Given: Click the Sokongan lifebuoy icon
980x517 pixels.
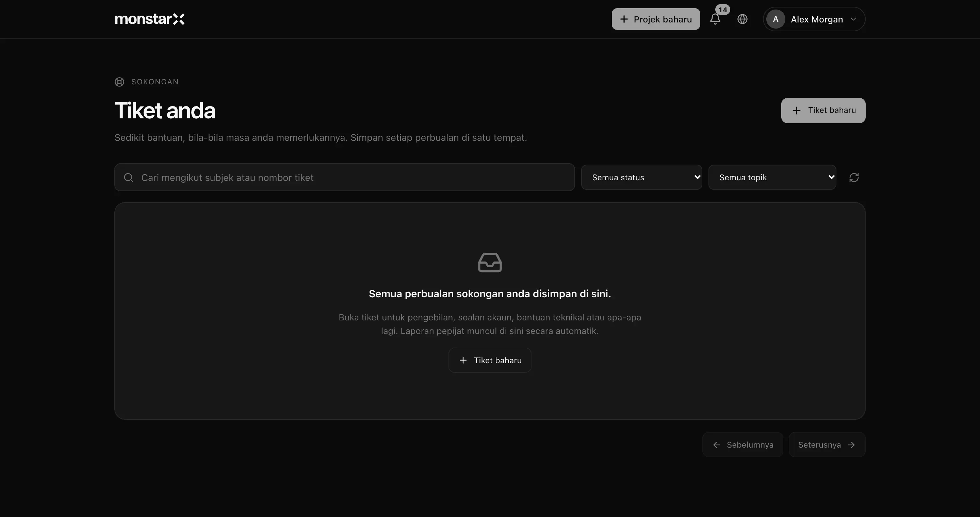Looking at the screenshot, I should pos(119,82).
